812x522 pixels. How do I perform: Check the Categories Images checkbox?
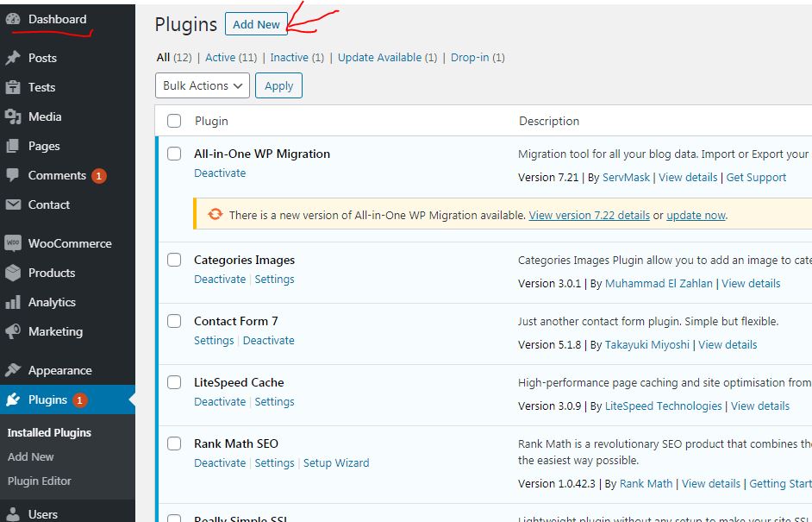[174, 260]
